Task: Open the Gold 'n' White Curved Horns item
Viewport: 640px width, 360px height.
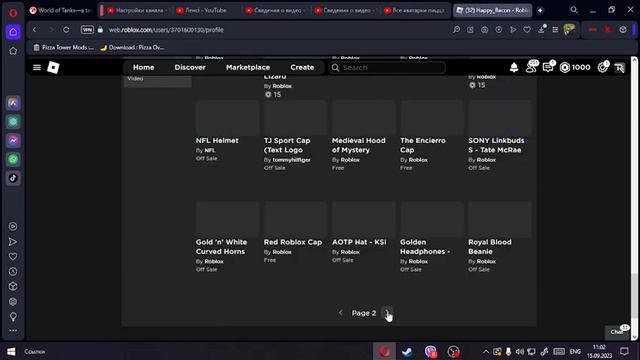Action: click(221, 247)
